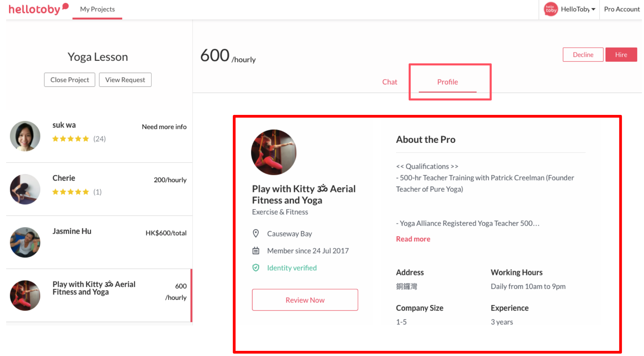The height and width of the screenshot is (356, 644).
Task: Expand the HelloToby account dropdown arrow
Action: 593,9
